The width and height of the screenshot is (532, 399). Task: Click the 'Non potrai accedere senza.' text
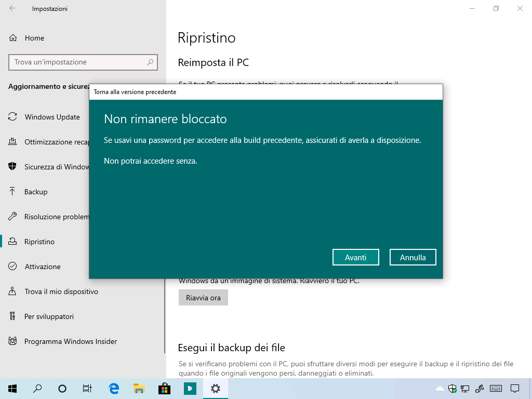pos(150,161)
